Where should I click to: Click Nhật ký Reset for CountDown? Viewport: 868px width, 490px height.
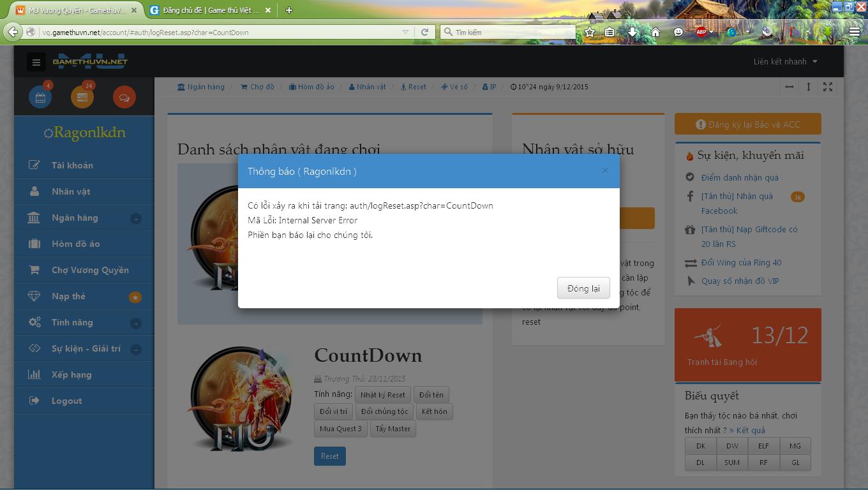382,394
